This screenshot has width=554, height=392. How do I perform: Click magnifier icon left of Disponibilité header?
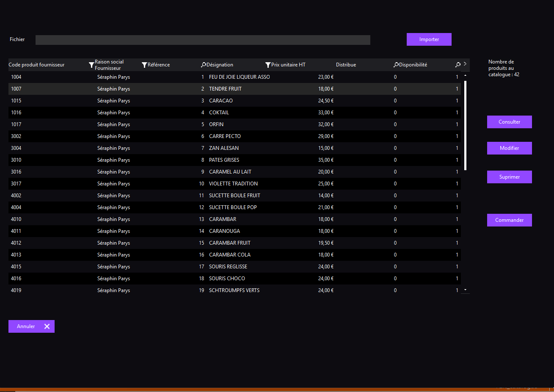pos(396,65)
